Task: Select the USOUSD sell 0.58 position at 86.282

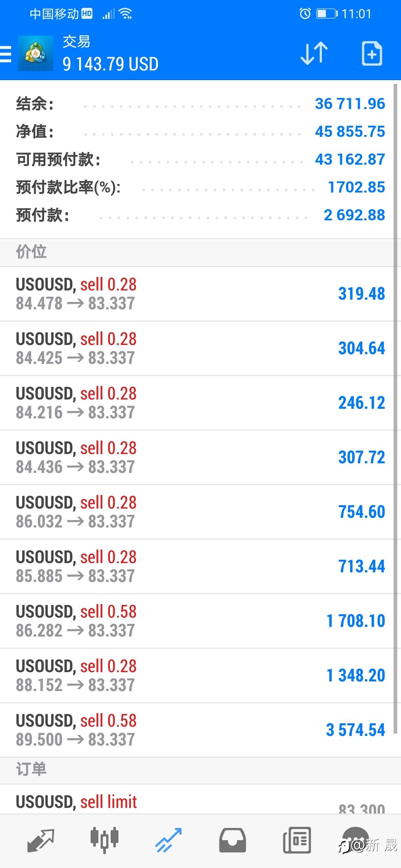Action: pyautogui.click(x=197, y=621)
